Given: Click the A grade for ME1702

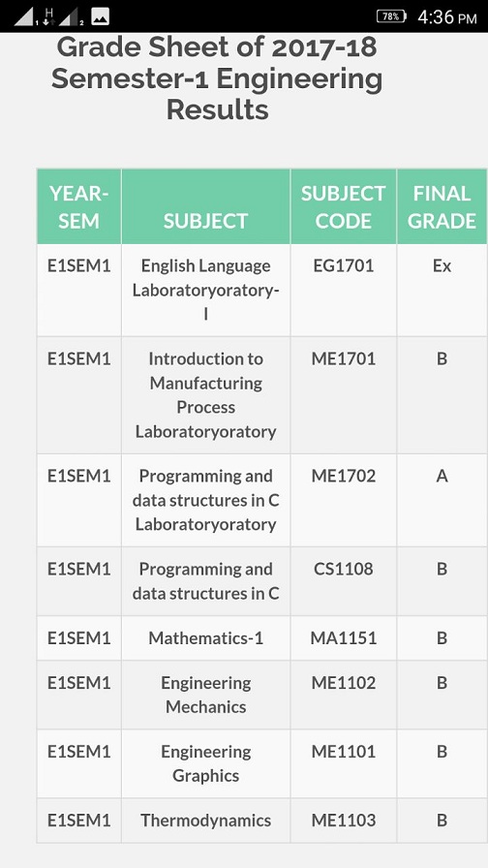Looking at the screenshot, I should 442,501.
